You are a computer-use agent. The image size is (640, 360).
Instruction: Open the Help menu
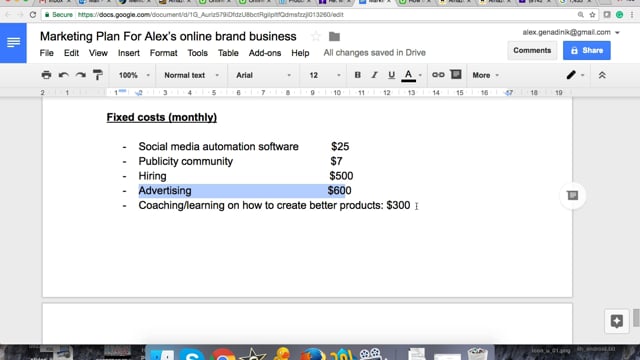[300, 53]
